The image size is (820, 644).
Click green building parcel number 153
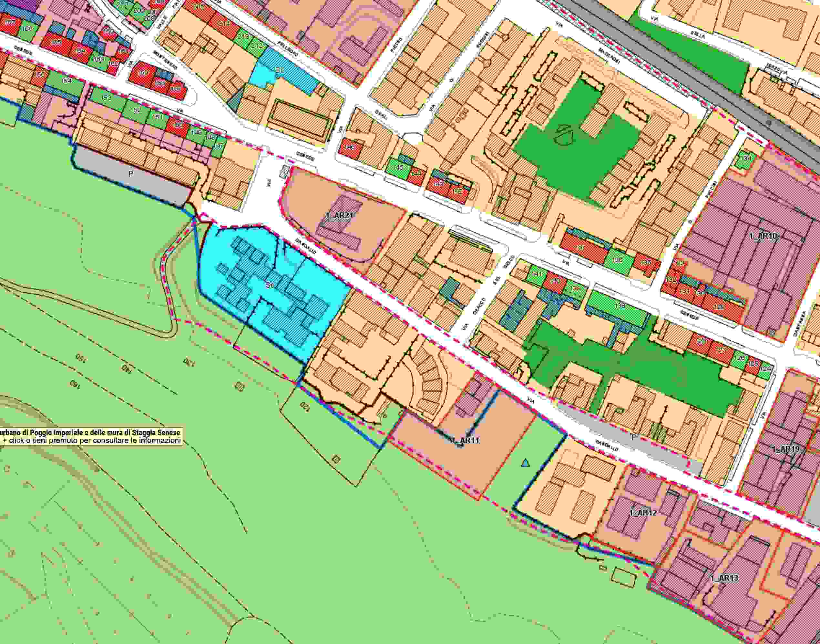107,98
